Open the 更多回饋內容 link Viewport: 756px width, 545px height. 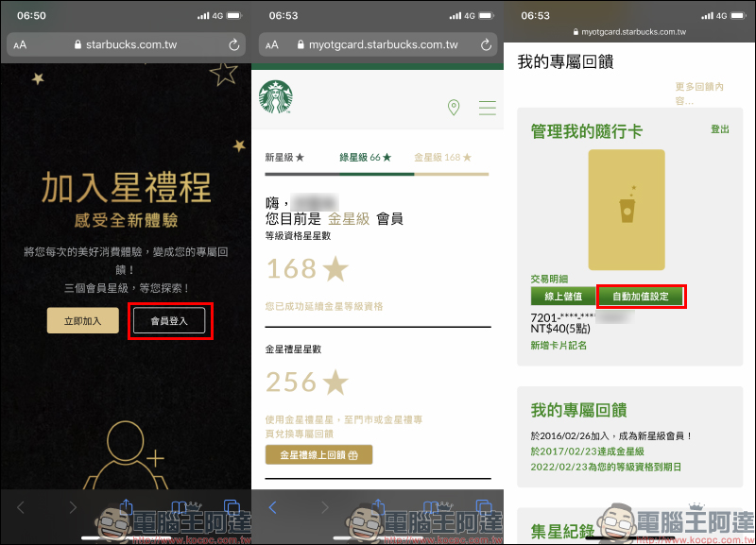(699, 94)
